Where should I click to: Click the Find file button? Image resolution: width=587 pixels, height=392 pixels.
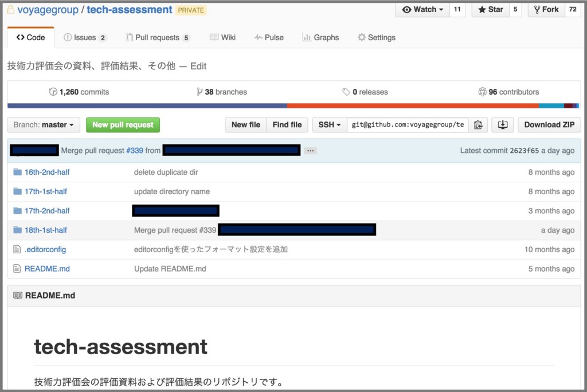[x=287, y=125]
